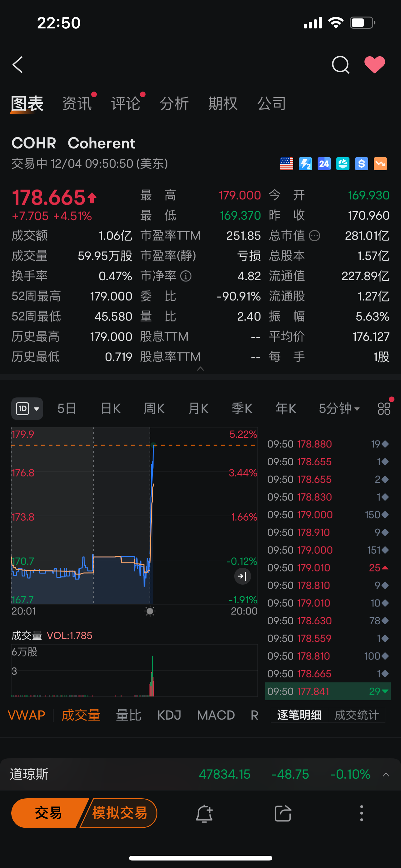
Task: Toggle the 量比 indicator
Action: click(x=129, y=715)
